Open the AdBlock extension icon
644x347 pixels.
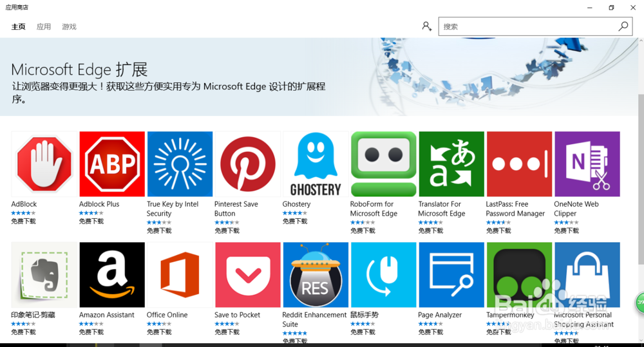coord(44,164)
